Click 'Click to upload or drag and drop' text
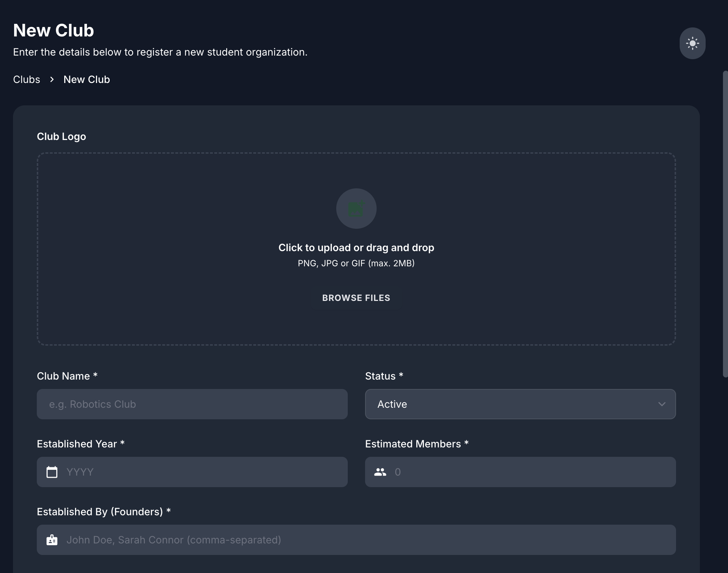This screenshot has height=573, width=728. pos(356,248)
